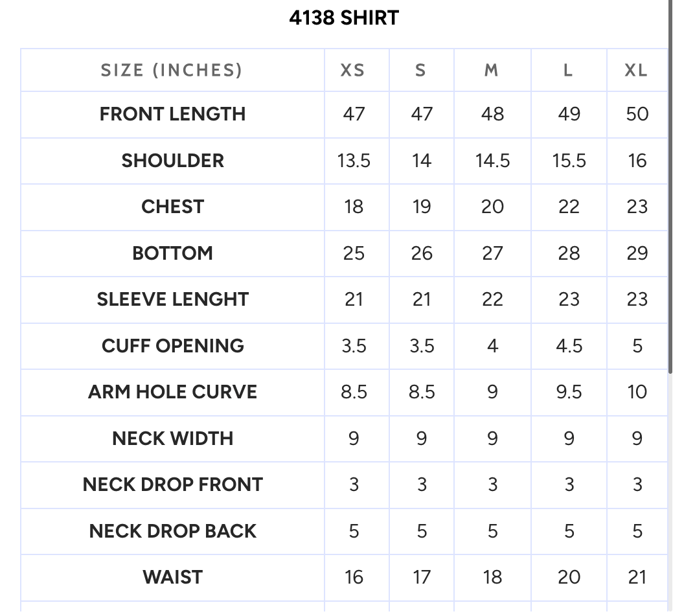The image size is (684, 616).
Task: Click the NECK WIDTH row label
Action: tap(173, 439)
